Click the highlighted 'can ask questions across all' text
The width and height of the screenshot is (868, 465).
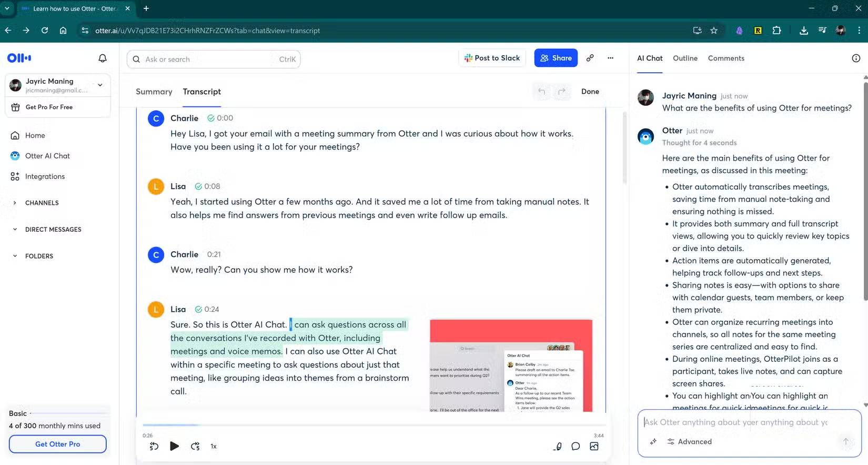[x=350, y=325]
